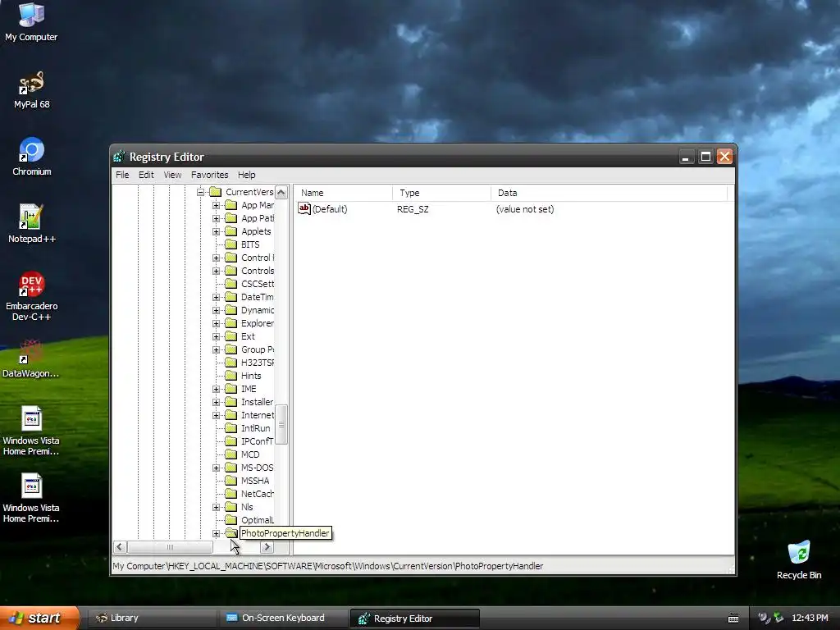Open the Notepad++ desktop icon
Screen dimensions: 840x630
[x=31, y=217]
